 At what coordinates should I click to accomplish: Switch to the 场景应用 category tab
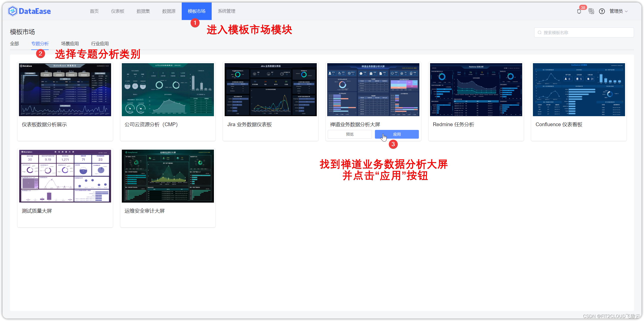(70, 43)
